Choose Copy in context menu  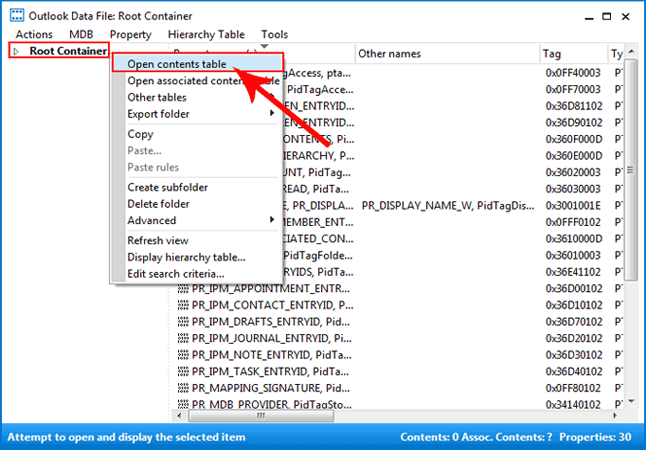[x=197, y=134]
